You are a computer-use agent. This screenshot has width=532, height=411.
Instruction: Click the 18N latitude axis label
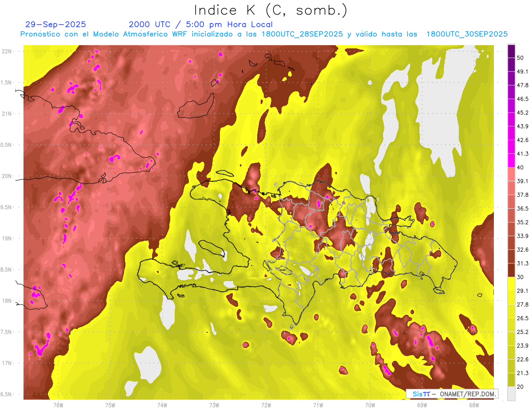(8, 301)
